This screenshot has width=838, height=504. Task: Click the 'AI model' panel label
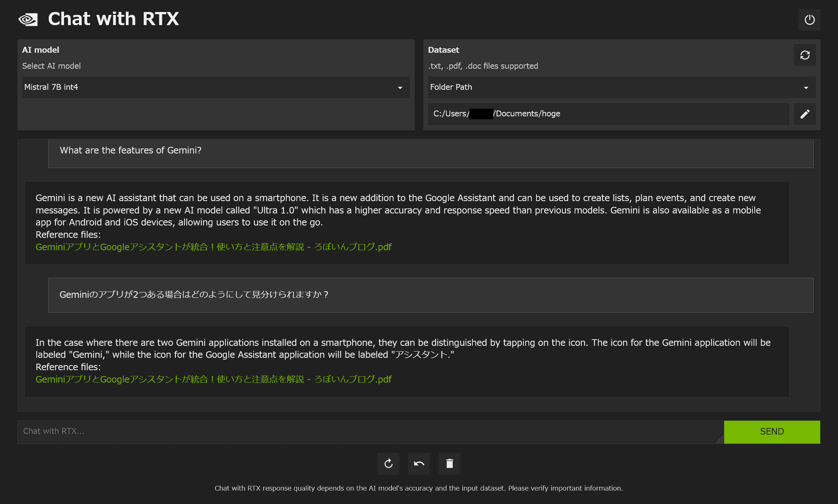[x=40, y=50]
